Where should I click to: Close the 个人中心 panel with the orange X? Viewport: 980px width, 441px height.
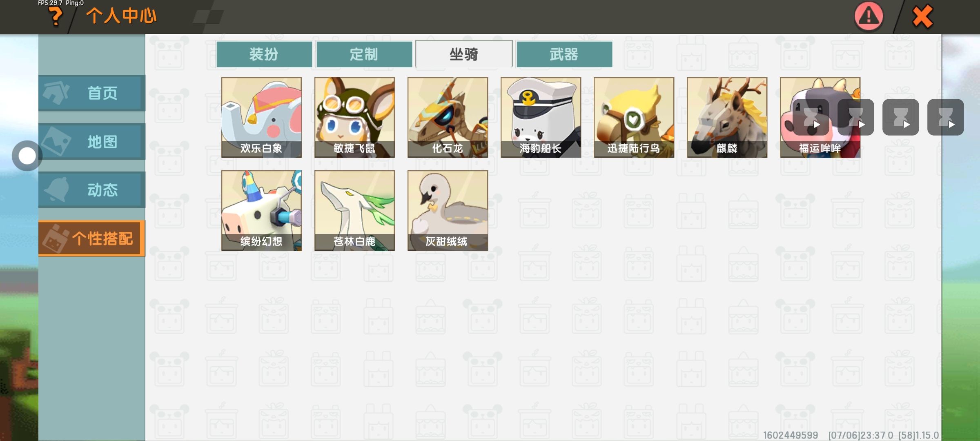(x=922, y=17)
